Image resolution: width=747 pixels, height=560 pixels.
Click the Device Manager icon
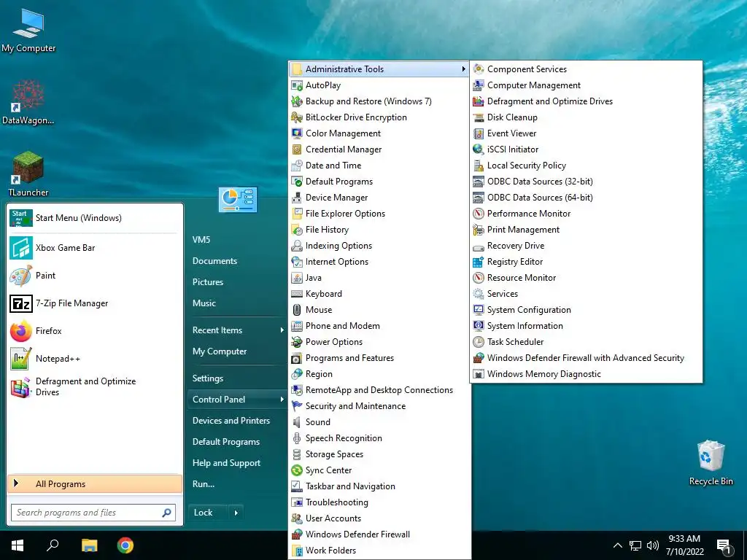pyautogui.click(x=297, y=198)
